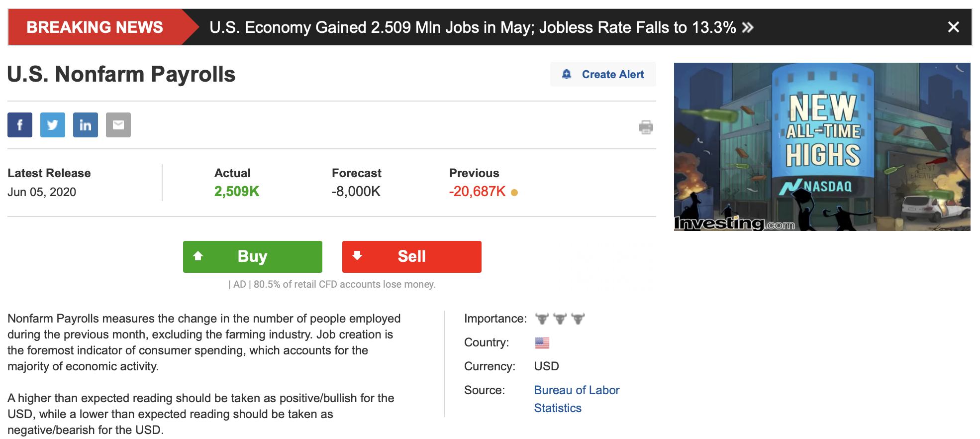Open the NASDAQ All-Time Highs comic image
The height and width of the screenshot is (439, 980).
(822, 147)
